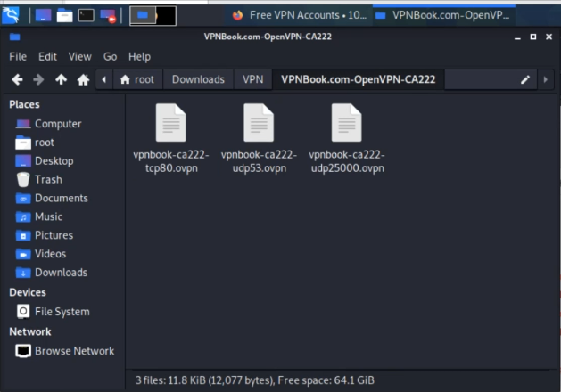Screen dimensions: 561x392
Task: Go to the home folder
Action: click(x=83, y=79)
